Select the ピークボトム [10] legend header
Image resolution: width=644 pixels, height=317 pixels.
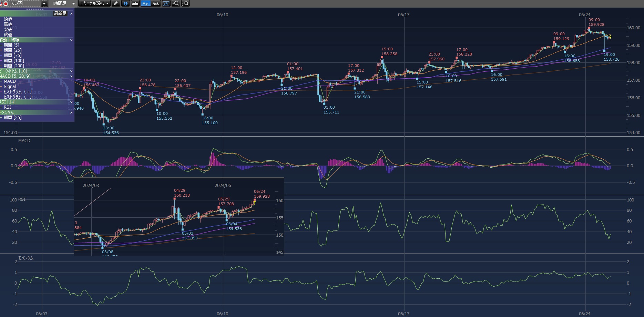[x=14, y=71]
